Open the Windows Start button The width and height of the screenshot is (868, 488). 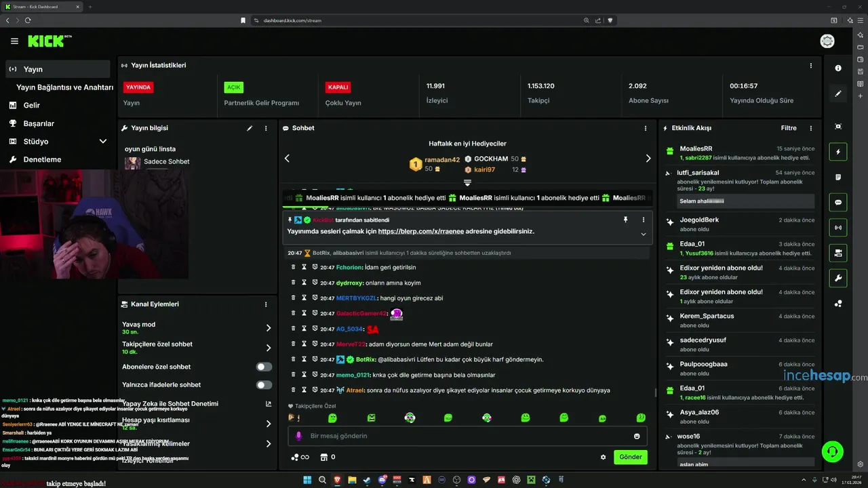(307, 480)
